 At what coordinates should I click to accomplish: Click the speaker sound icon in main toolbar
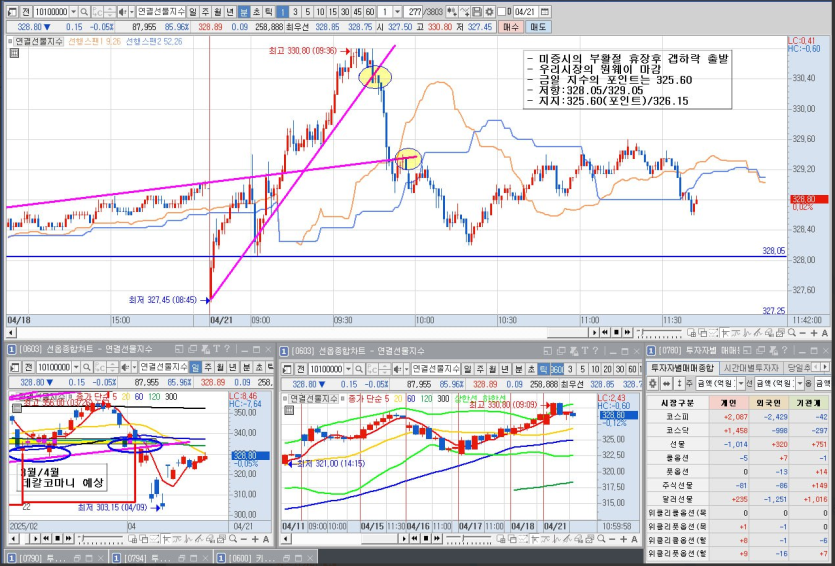tap(122, 12)
